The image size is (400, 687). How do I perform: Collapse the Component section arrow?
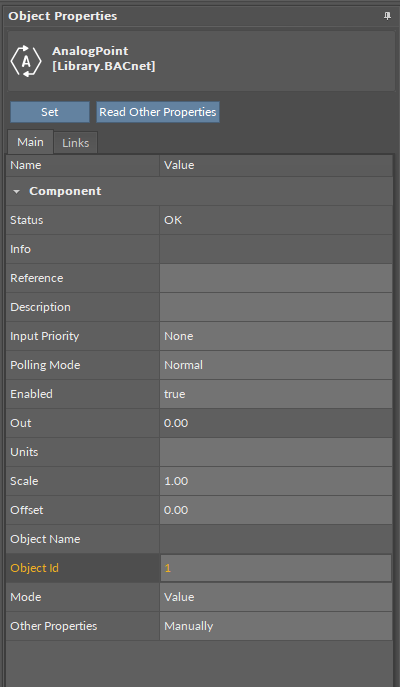pos(17,191)
